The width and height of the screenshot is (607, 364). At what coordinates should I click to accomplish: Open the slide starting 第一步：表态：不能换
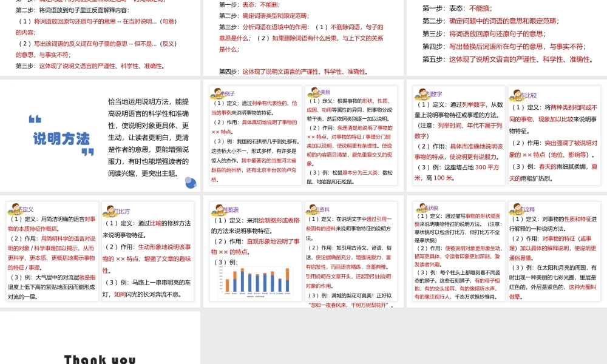pyautogui.click(x=507, y=38)
